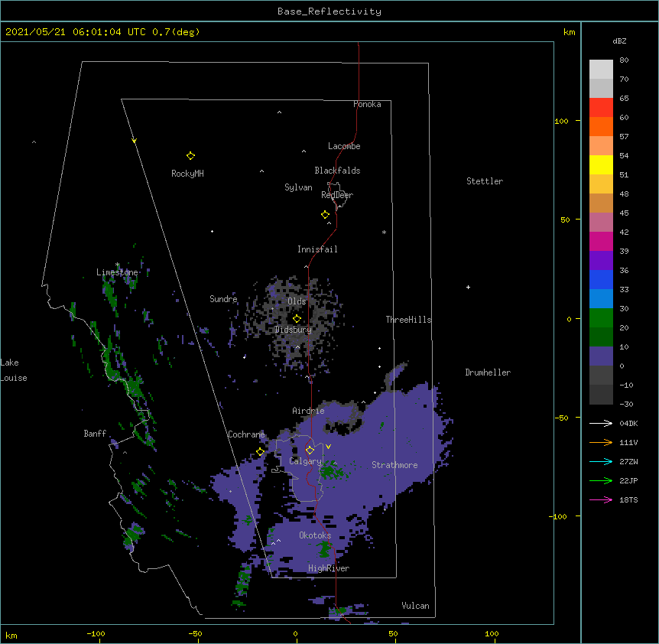The image size is (659, 644).
Task: Click the ThreeHills label
Action: pos(408,320)
